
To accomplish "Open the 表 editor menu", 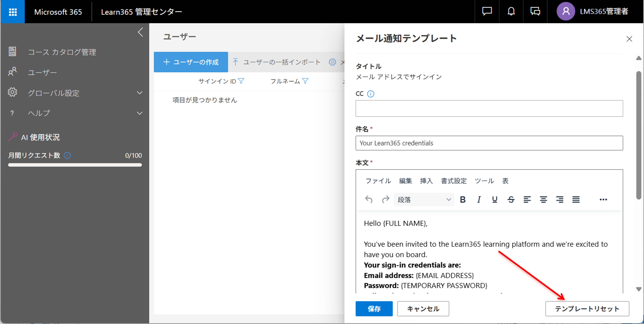I will tap(505, 181).
